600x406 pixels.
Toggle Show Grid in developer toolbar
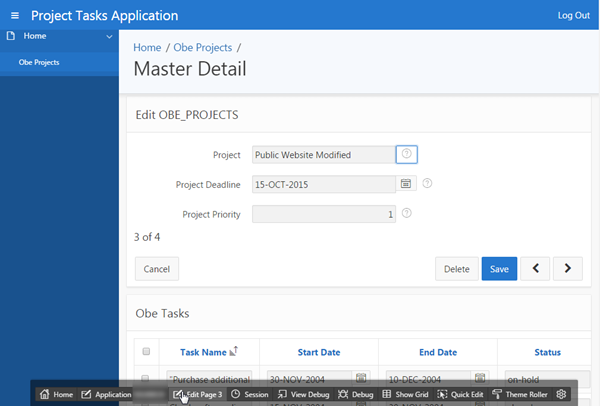(404, 394)
